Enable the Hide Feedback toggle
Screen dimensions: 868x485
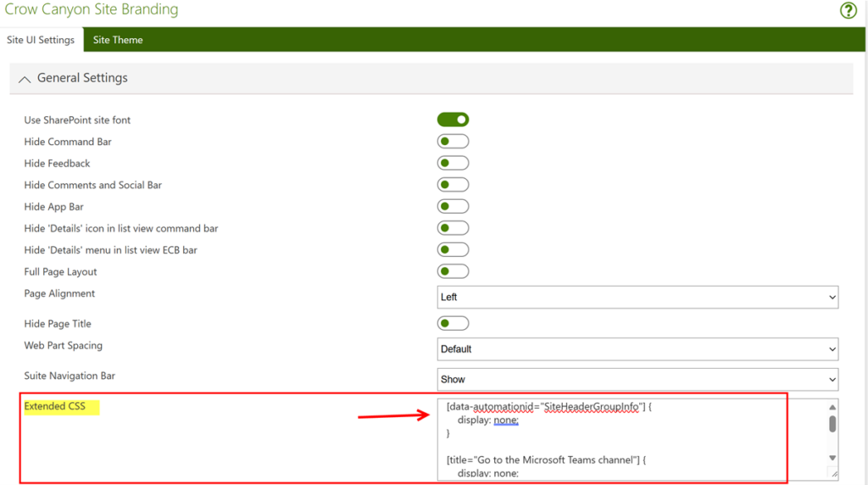(x=453, y=163)
